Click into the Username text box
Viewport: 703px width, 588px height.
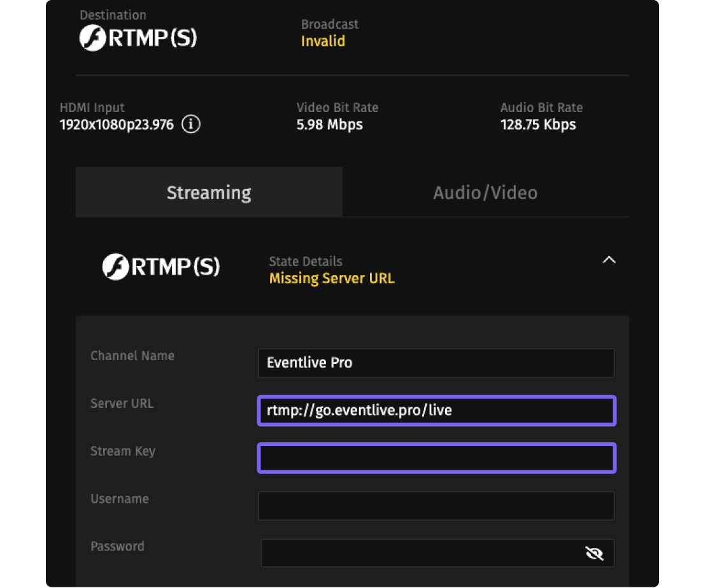436,506
